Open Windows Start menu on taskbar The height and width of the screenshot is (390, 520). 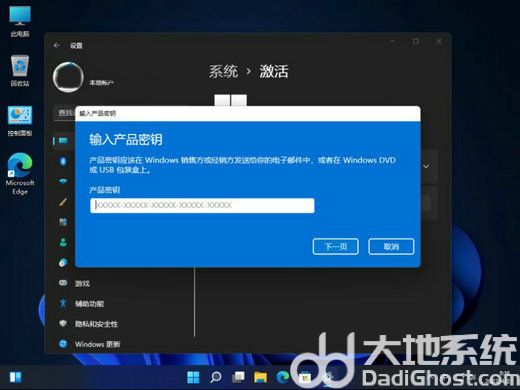(193, 377)
